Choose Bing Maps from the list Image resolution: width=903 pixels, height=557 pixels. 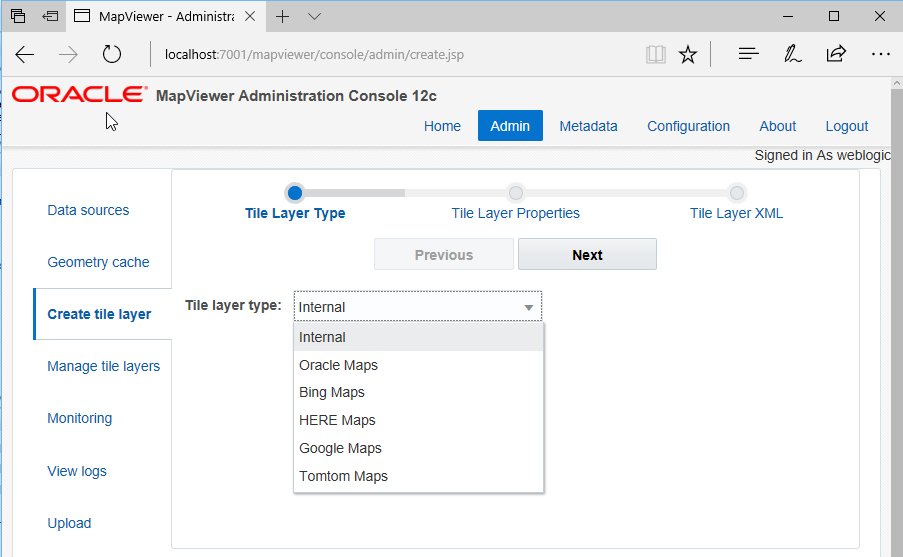(419, 392)
